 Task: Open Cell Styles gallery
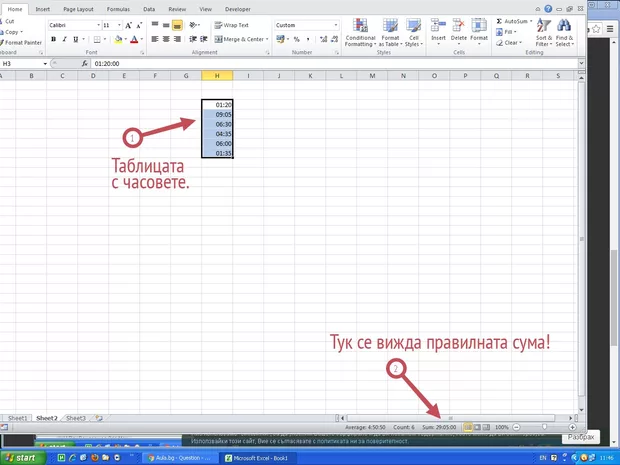414,32
